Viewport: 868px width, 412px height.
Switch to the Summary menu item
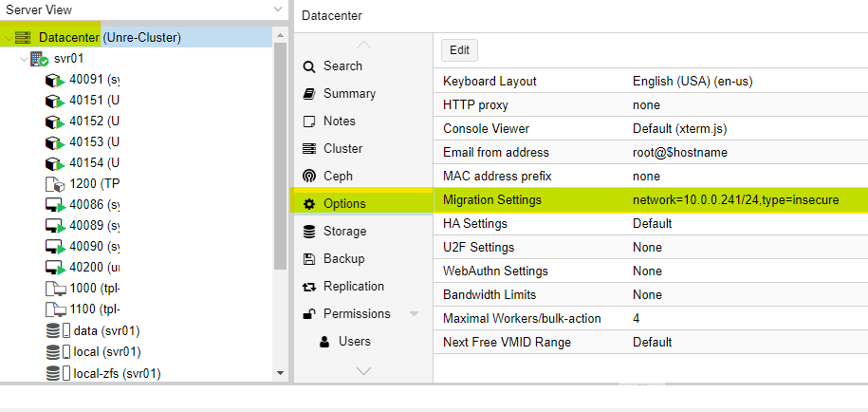click(349, 93)
